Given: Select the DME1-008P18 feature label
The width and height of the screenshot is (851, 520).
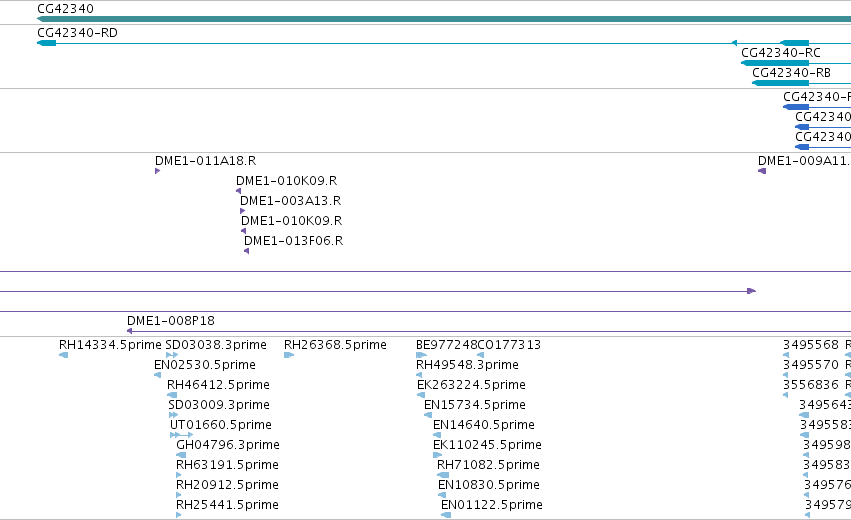Looking at the screenshot, I should coord(171,321).
